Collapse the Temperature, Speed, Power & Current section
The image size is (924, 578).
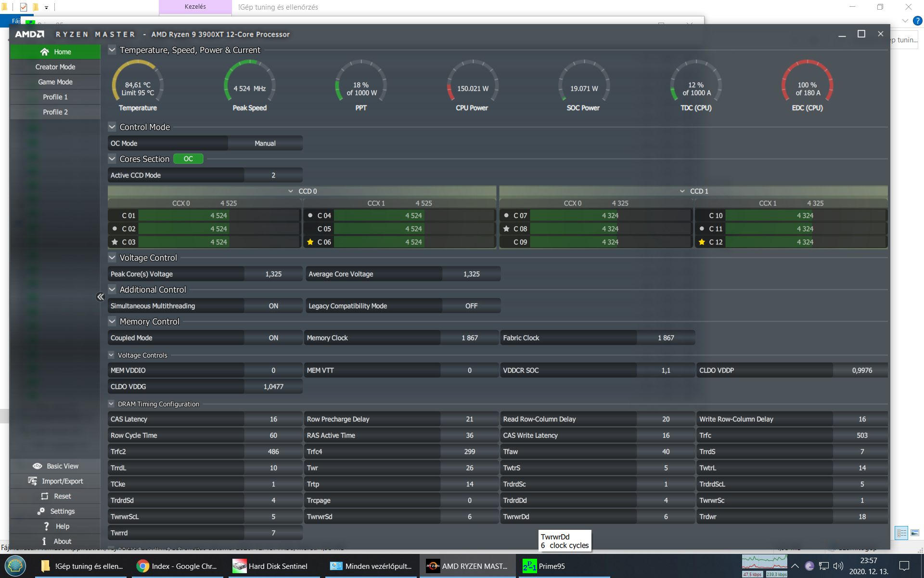point(112,50)
